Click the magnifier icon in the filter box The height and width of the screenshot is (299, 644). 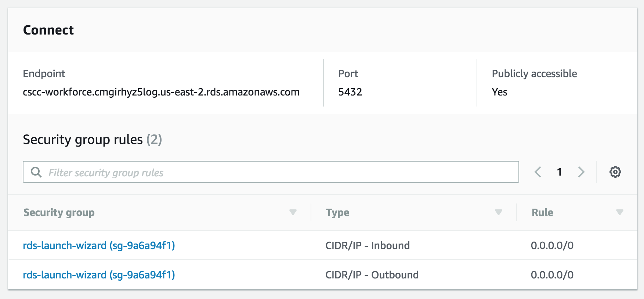36,172
